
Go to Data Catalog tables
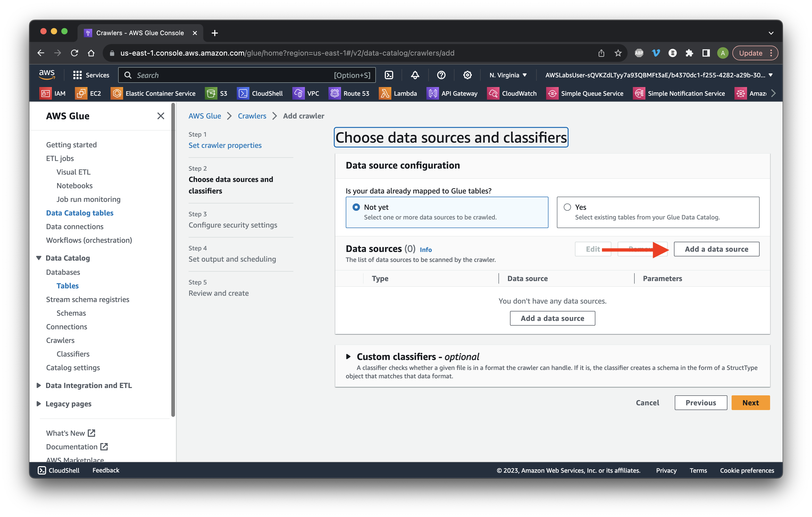80,213
